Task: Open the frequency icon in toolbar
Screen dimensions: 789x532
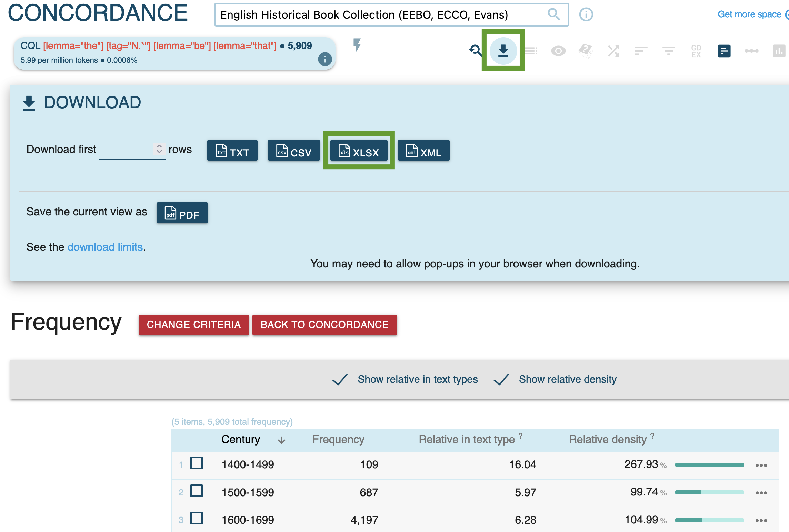Action: point(724,51)
